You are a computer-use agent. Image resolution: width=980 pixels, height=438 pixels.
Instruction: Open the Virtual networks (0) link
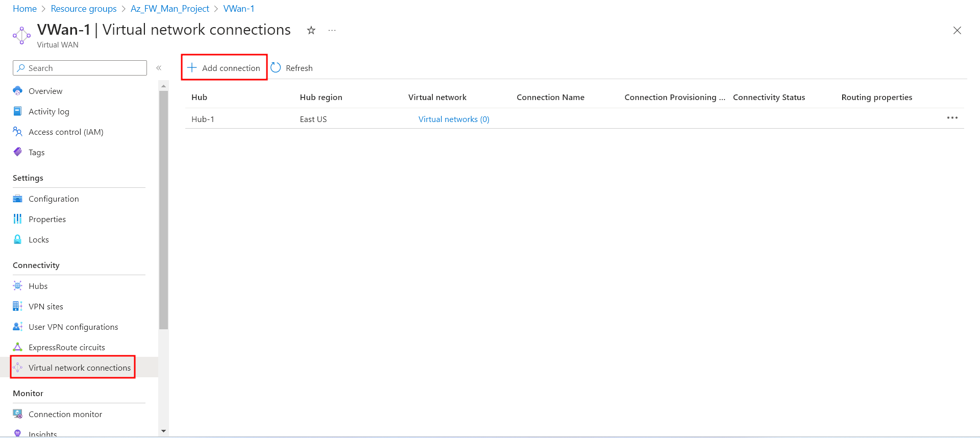pyautogui.click(x=453, y=119)
